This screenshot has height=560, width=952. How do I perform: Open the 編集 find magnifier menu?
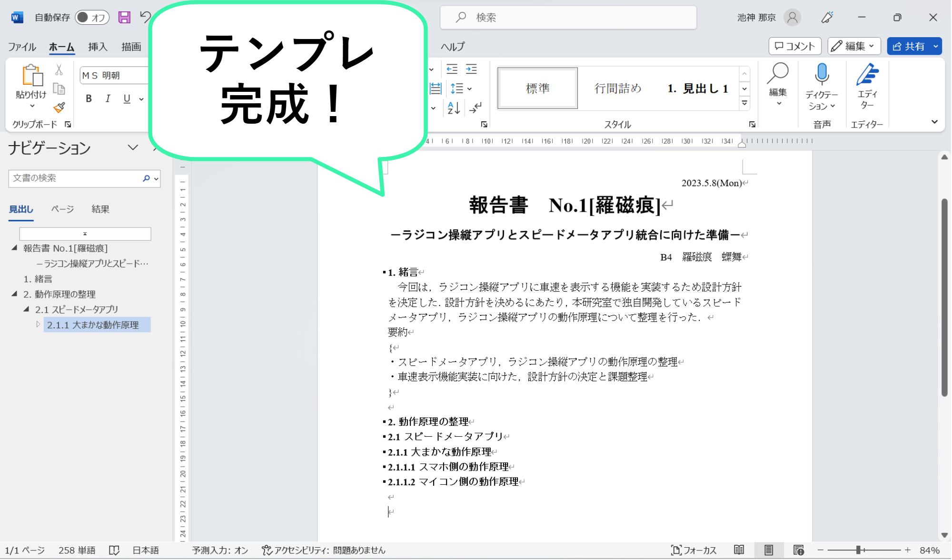778,85
